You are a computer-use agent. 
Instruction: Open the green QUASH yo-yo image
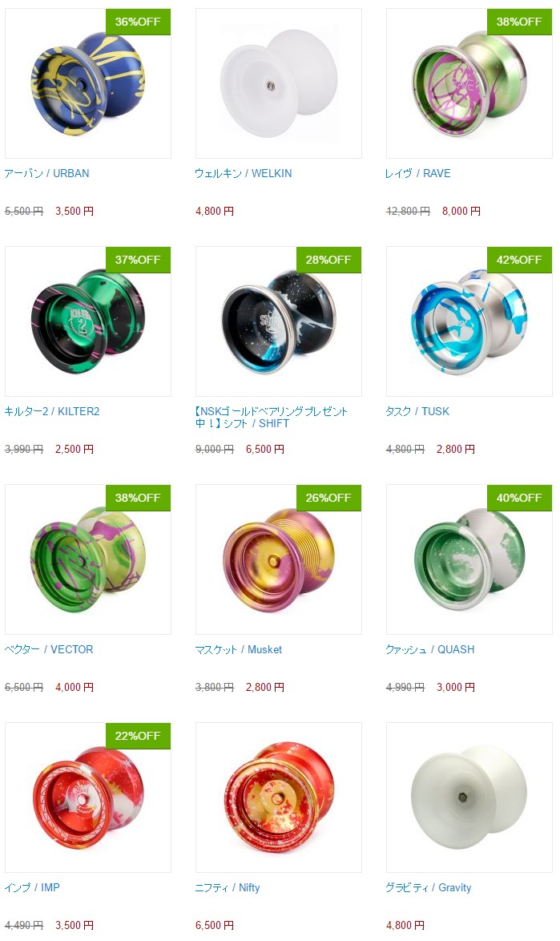click(469, 559)
